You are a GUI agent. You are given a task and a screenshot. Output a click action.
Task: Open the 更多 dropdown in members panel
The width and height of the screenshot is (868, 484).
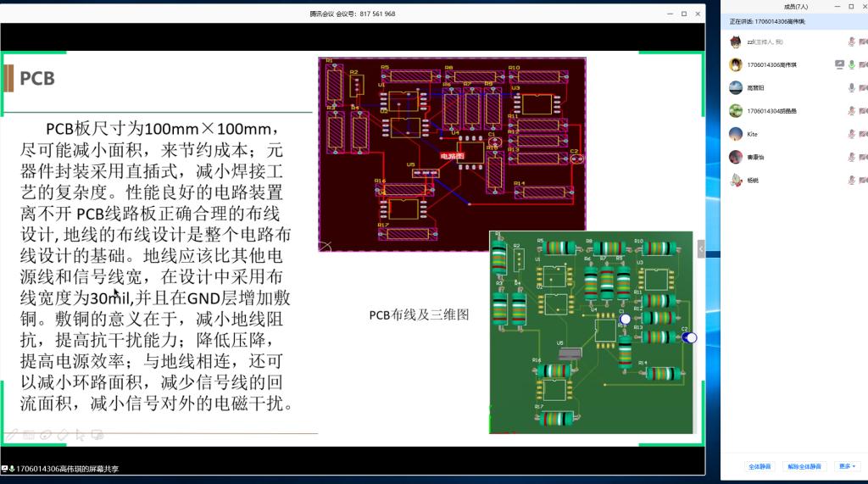[x=847, y=466]
